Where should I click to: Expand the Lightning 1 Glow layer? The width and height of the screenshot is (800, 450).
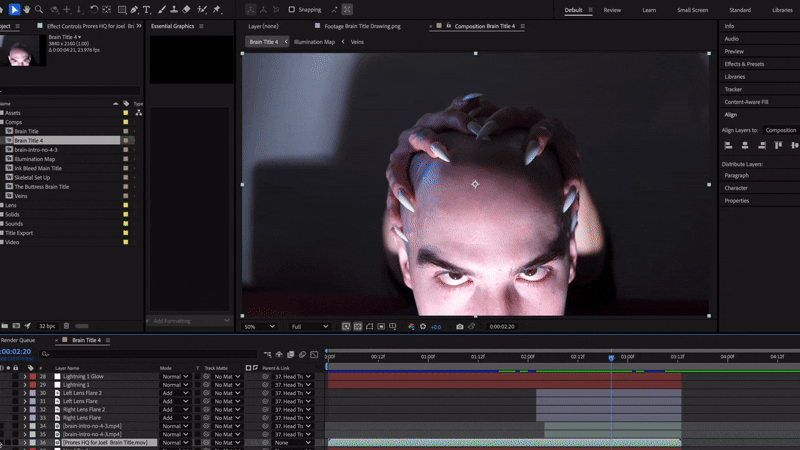point(25,377)
